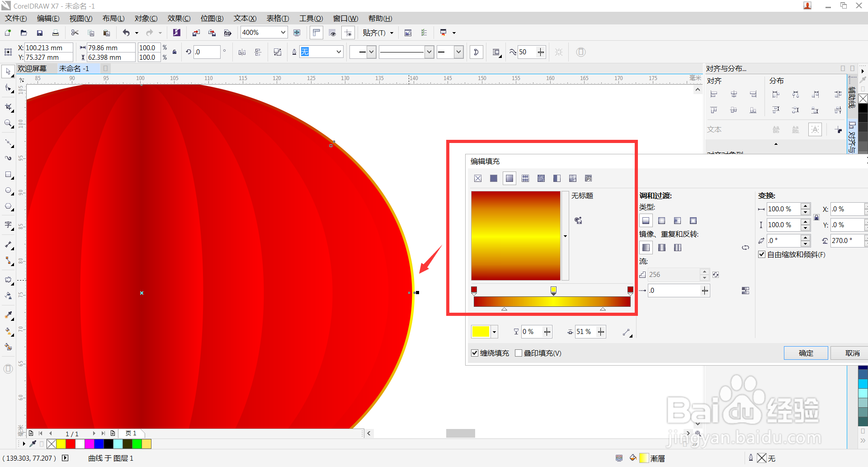Click the red swatch in color palette
The width and height of the screenshot is (868, 467).
pyautogui.click(x=71, y=444)
